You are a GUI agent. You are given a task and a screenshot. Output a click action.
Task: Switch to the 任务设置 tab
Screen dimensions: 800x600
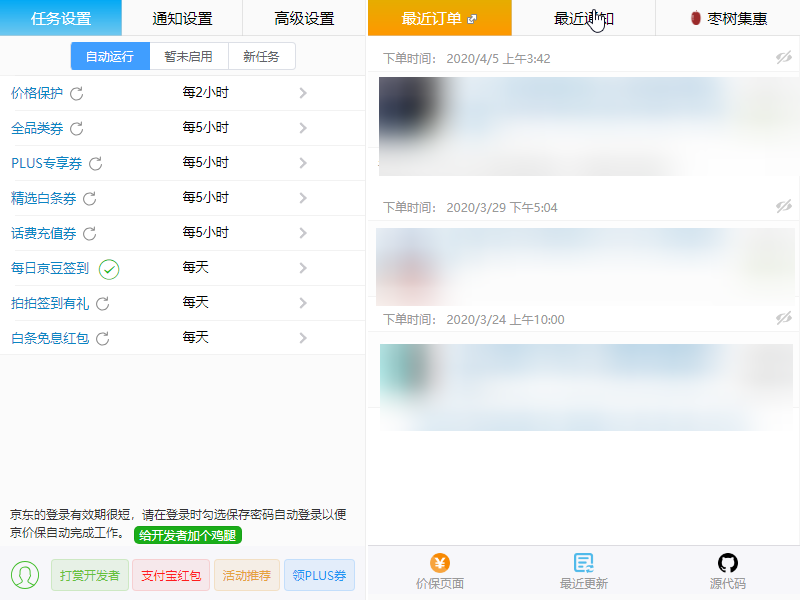coord(61,18)
